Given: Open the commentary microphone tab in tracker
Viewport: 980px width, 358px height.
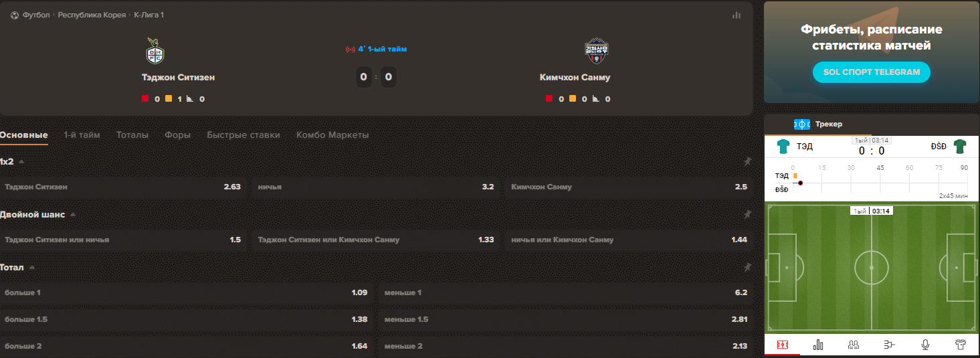Looking at the screenshot, I should coord(925,345).
